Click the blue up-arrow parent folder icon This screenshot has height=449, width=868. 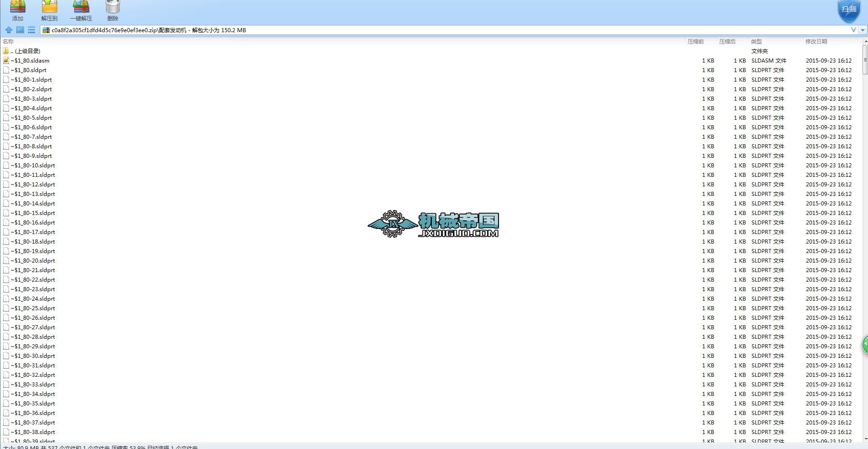(8, 30)
